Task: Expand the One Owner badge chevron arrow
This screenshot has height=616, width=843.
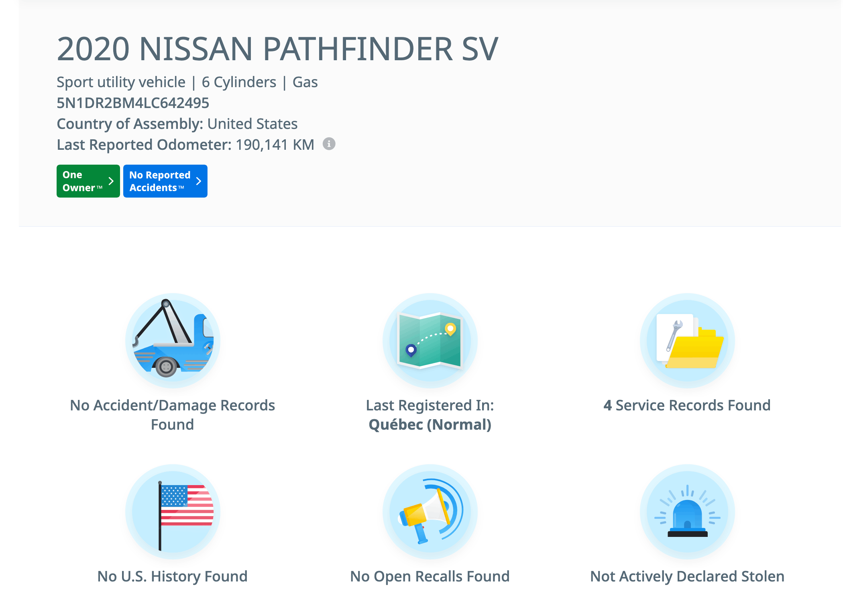Action: point(111,181)
